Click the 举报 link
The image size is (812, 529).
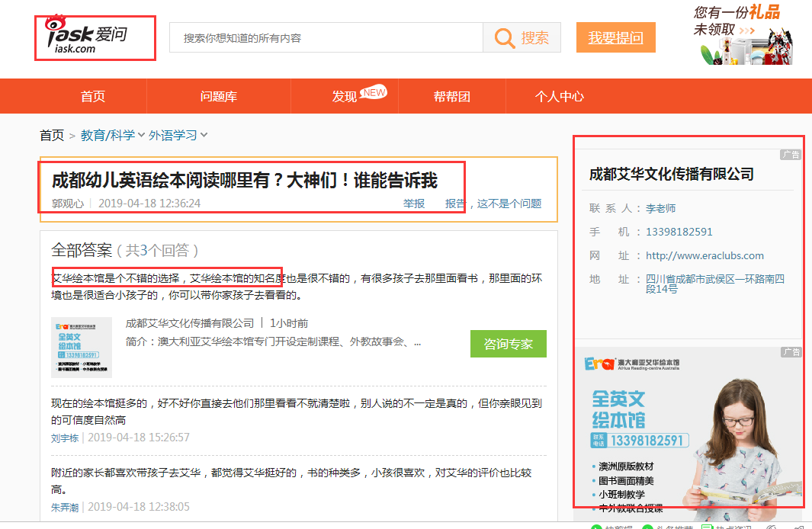click(414, 204)
